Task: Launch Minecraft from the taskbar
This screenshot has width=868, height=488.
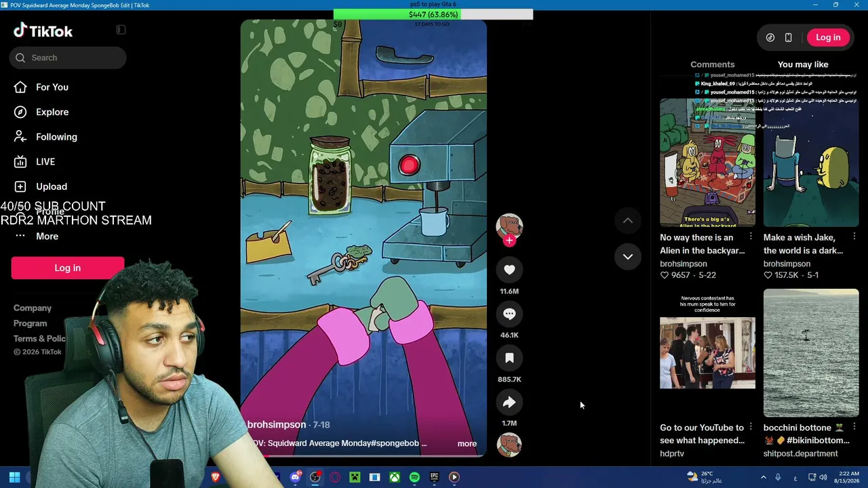Action: [355, 477]
